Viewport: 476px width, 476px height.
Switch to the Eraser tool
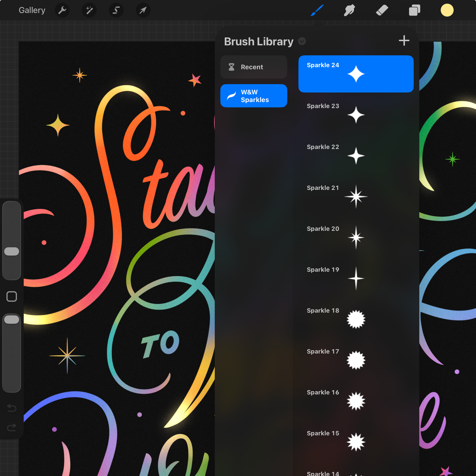[x=382, y=10]
